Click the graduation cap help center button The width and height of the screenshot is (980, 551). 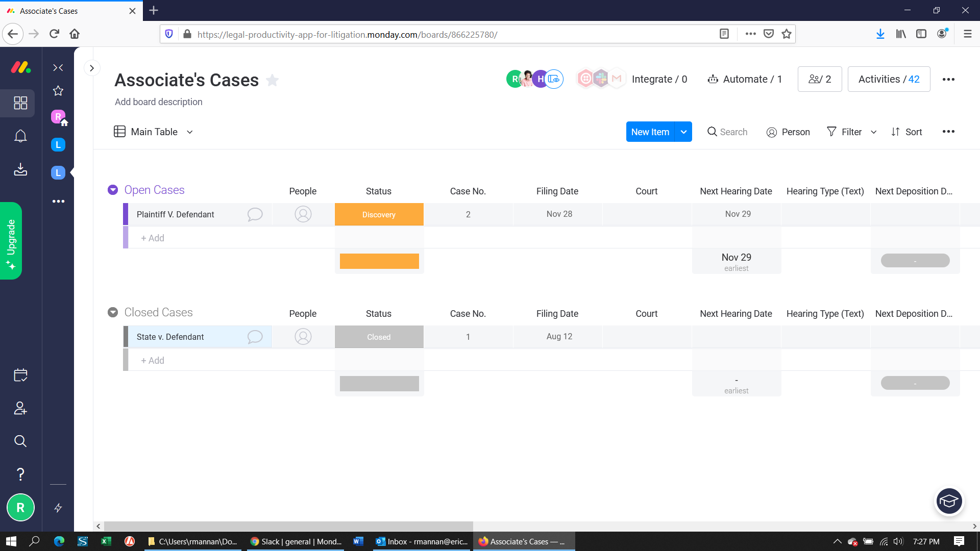949,502
